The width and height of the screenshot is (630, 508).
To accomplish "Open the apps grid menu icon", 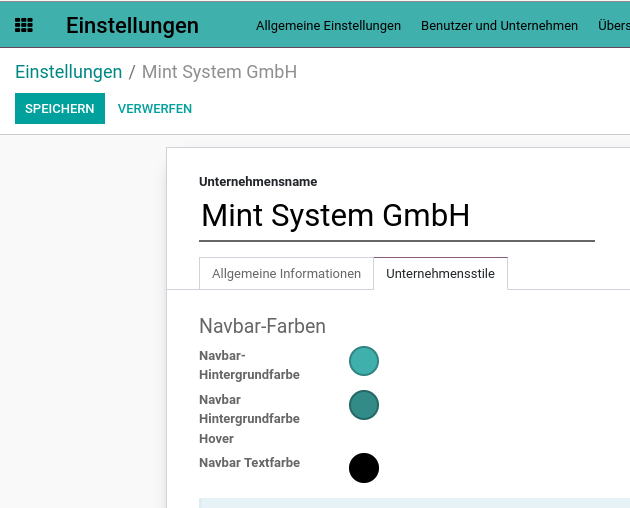I will pos(24,25).
